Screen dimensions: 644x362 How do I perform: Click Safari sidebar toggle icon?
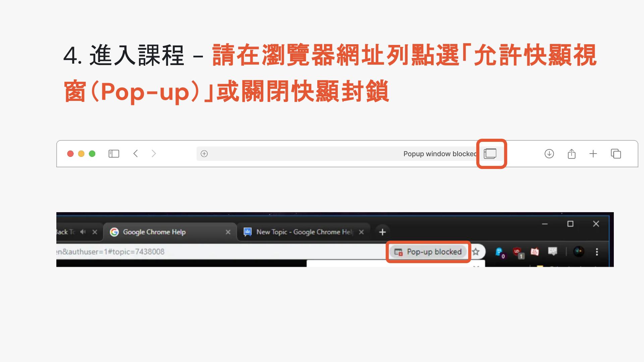tap(114, 154)
